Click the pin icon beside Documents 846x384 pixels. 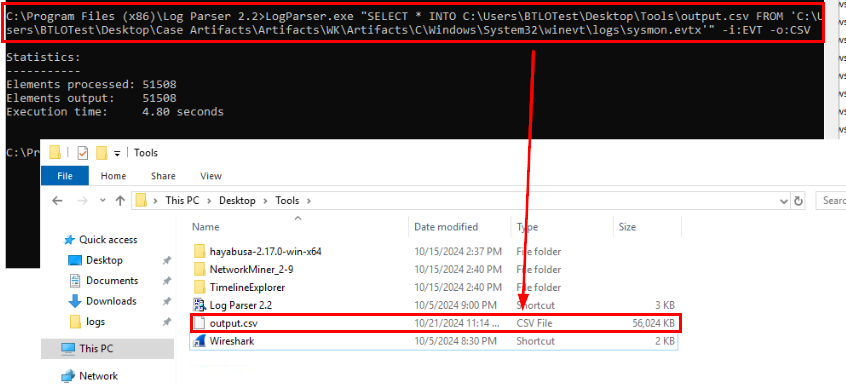[x=167, y=281]
